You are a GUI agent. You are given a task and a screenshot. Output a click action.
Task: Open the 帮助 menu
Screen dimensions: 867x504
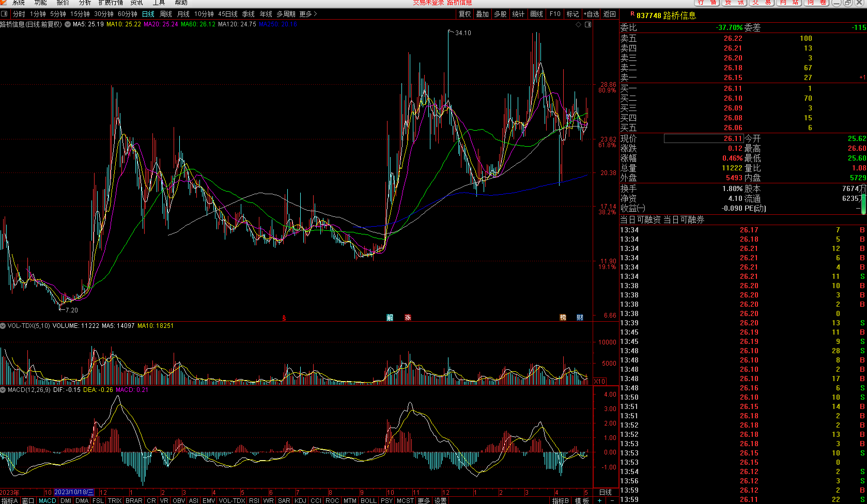point(181,3)
